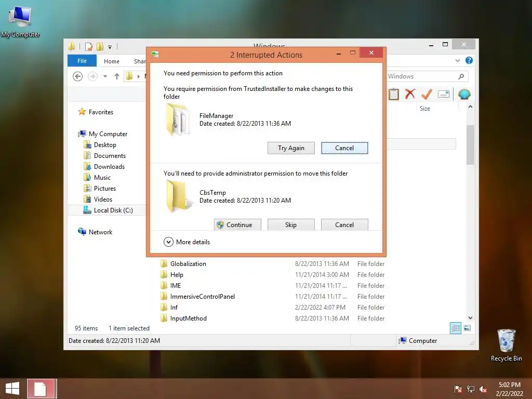
Task: Go up one folder level arrow
Action: [x=117, y=76]
